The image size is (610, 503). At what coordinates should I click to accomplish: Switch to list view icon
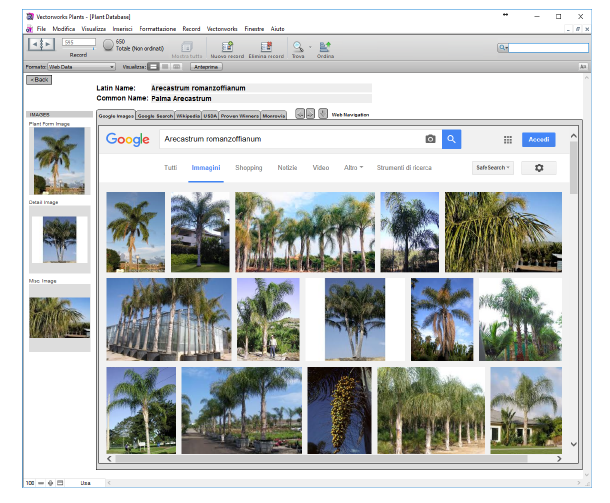pyautogui.click(x=165, y=67)
